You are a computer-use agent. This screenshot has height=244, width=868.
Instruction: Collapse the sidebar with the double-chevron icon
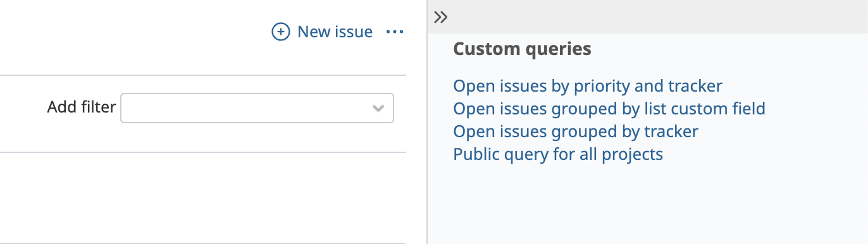441,17
